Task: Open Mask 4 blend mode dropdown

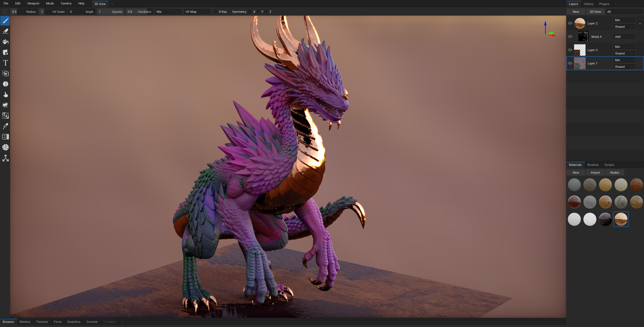Action: pos(624,37)
